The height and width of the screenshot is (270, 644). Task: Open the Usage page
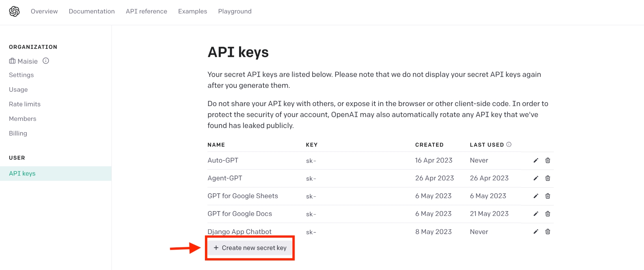pos(18,90)
